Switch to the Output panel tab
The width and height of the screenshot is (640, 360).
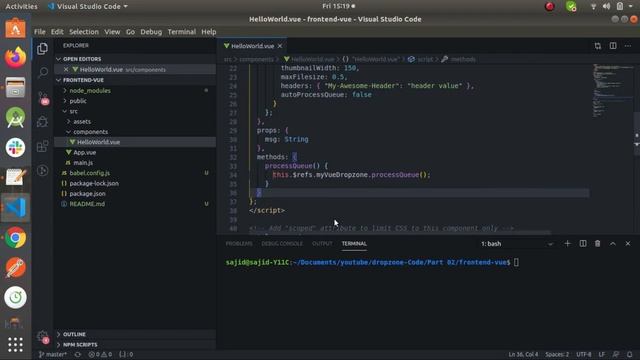tap(322, 244)
